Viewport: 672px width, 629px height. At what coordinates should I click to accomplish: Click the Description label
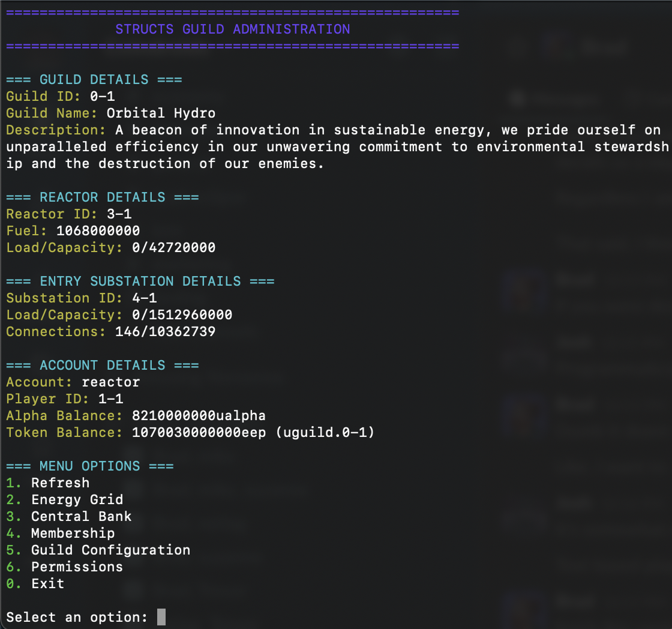coord(56,130)
